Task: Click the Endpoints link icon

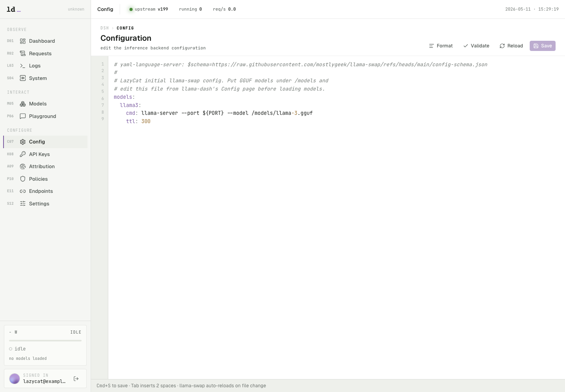Action: point(23,191)
